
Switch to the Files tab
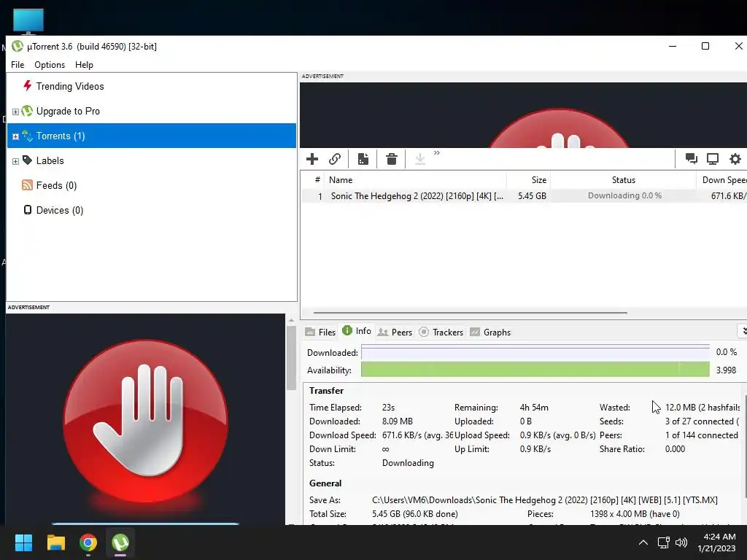click(x=321, y=332)
